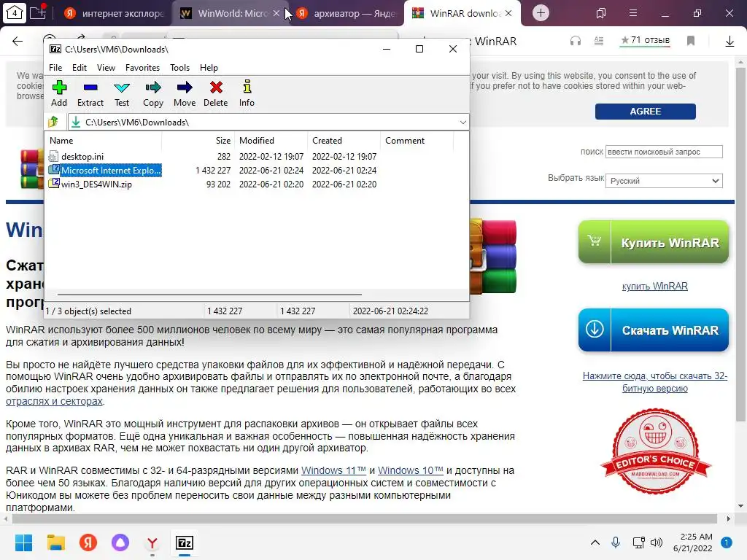Click the 'ввести поисковый запрос' search field

click(664, 152)
